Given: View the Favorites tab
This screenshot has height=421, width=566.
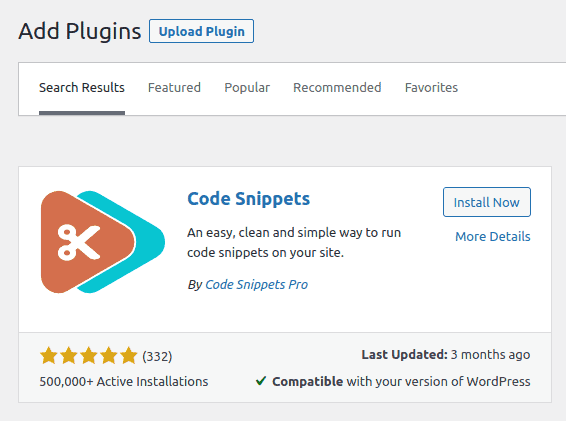Looking at the screenshot, I should 431,88.
